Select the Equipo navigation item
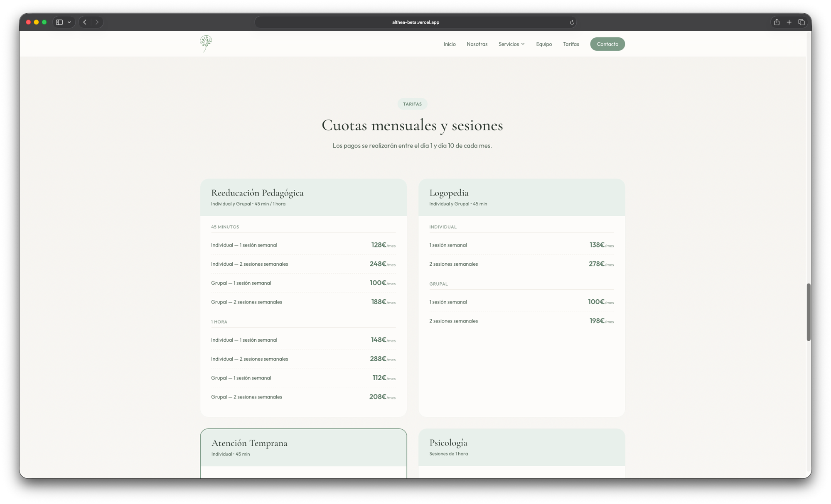 544,44
